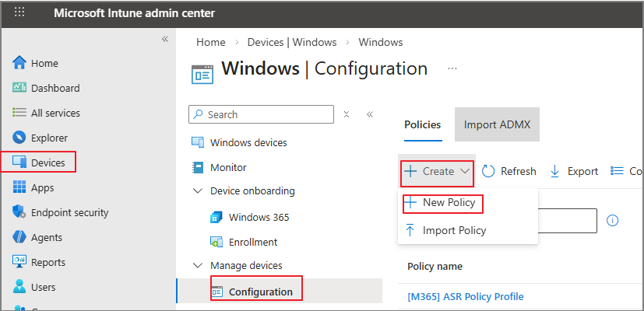Image resolution: width=644 pixels, height=311 pixels.
Task: Go to Users in the sidebar
Action: coord(43,287)
